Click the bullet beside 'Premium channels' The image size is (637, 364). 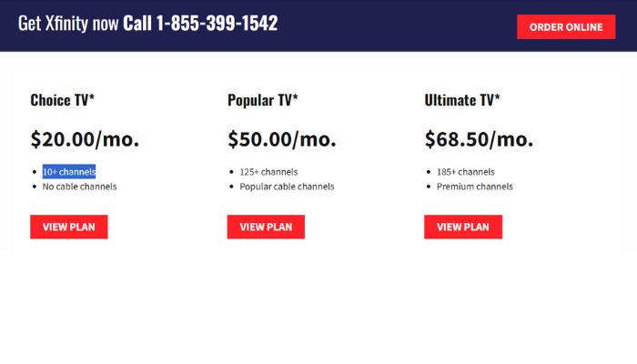(428, 187)
